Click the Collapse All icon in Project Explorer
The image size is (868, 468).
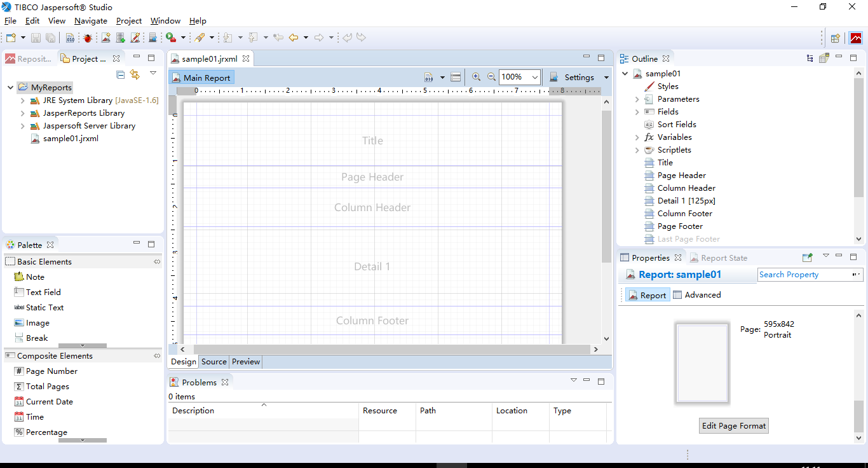[121, 74]
